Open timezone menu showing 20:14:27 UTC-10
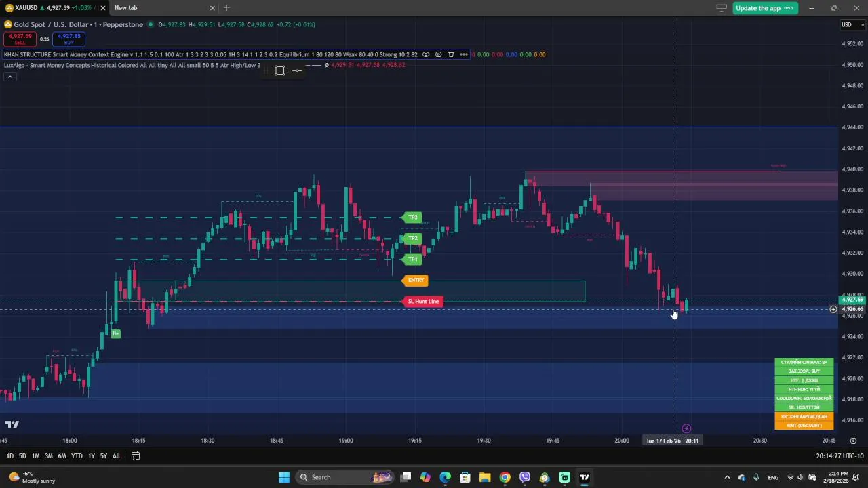Viewport: 868px width, 488px height. click(x=840, y=456)
